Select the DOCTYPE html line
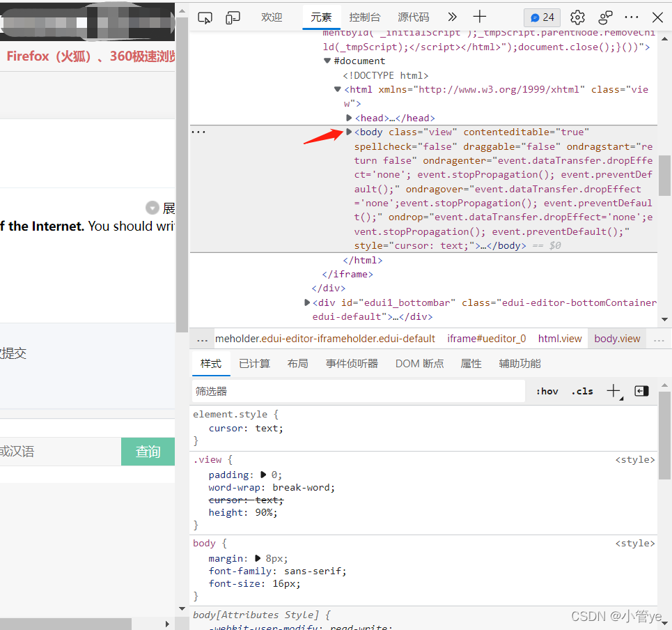This screenshot has height=630, width=672. 385,75
